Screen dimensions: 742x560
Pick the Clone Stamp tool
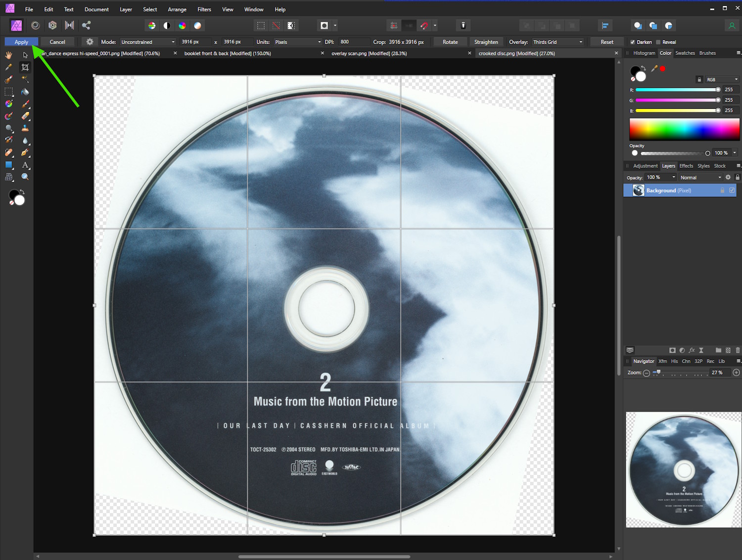coord(25,128)
